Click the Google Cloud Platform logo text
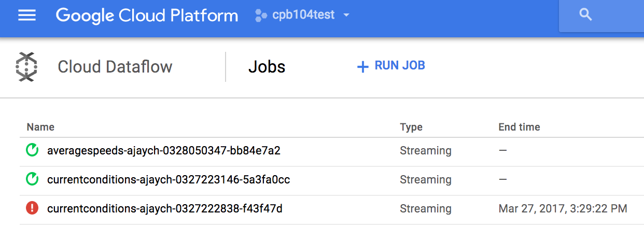 [x=147, y=16]
